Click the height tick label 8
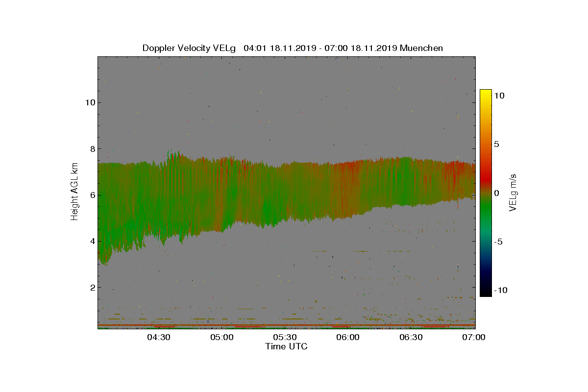Image resolution: width=588 pixels, height=392 pixels. coord(92,148)
